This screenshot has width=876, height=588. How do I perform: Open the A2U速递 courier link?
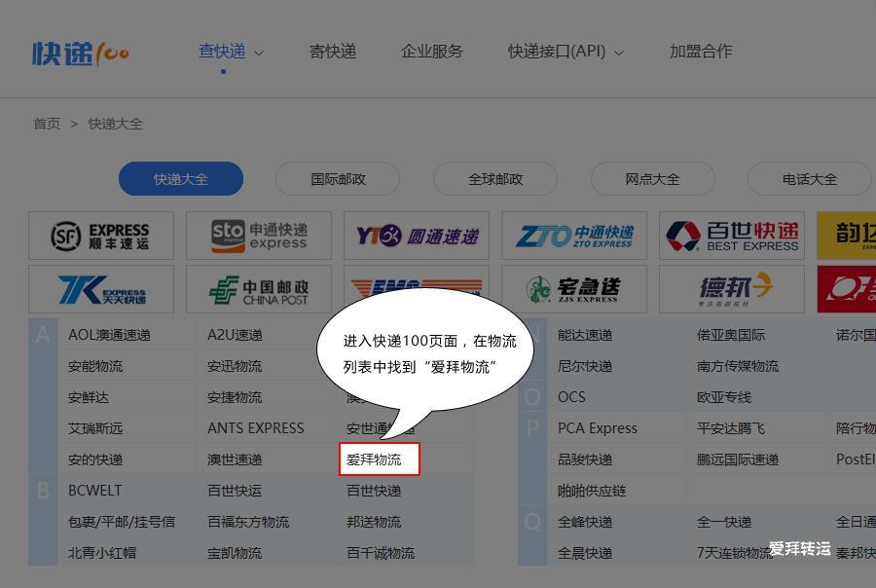[235, 335]
